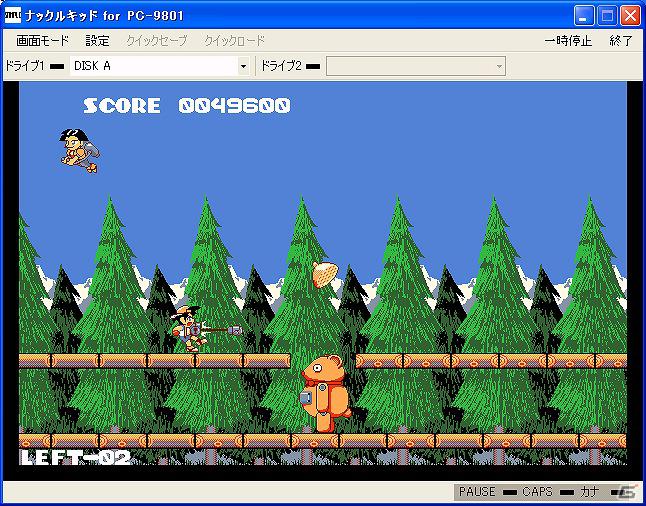This screenshot has width=646, height=506.
Task: Click the orange bear robot enemy
Action: tap(325, 393)
